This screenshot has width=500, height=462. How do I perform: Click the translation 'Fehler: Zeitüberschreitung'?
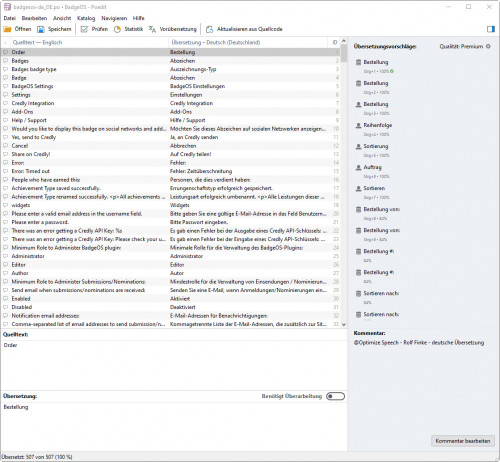[x=201, y=171]
